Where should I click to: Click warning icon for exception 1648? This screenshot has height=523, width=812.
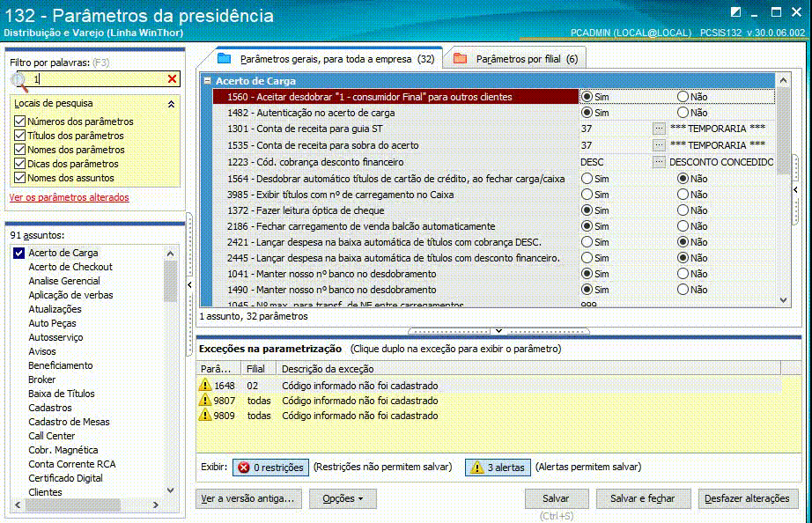coord(205,386)
